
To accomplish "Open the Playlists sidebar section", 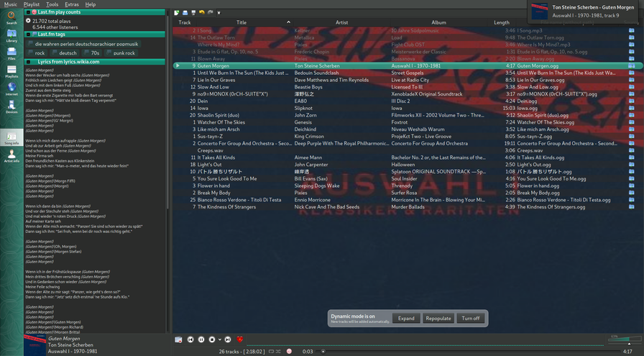I will pos(11,71).
